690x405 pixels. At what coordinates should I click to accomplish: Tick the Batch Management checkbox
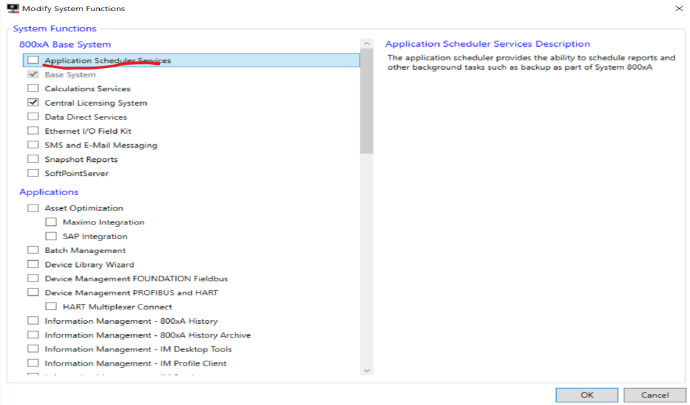coord(33,250)
